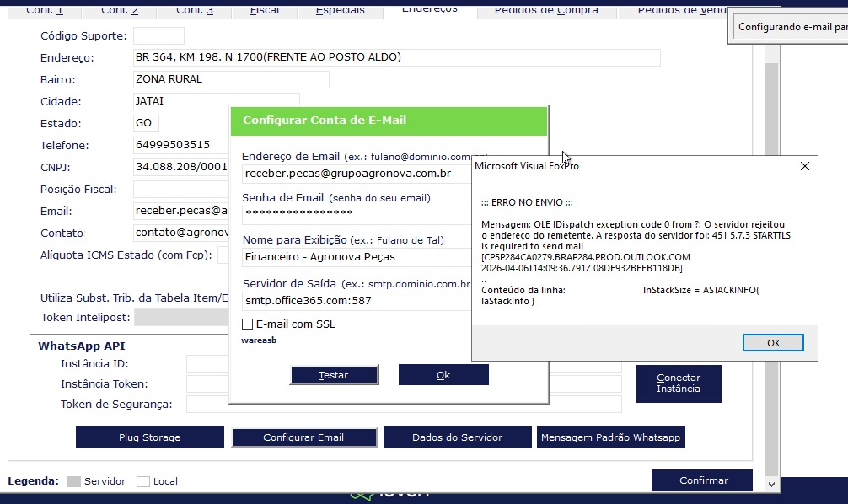Click the Endereço field with BR 364 address
The image size is (848, 504).
tap(396, 57)
